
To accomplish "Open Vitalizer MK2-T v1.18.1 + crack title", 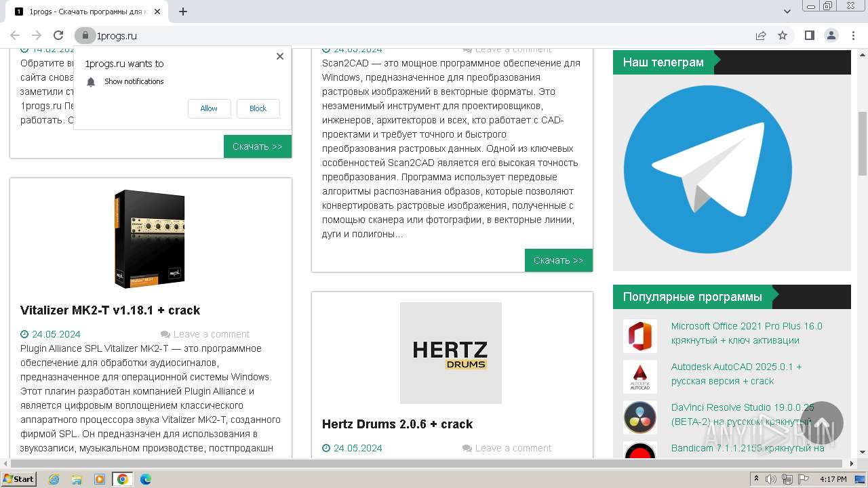I will pyautogui.click(x=110, y=310).
